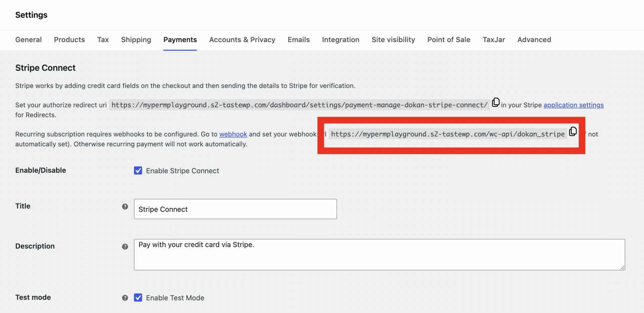Image resolution: width=644 pixels, height=313 pixels.
Task: Select the Payments tab
Action: click(x=180, y=40)
